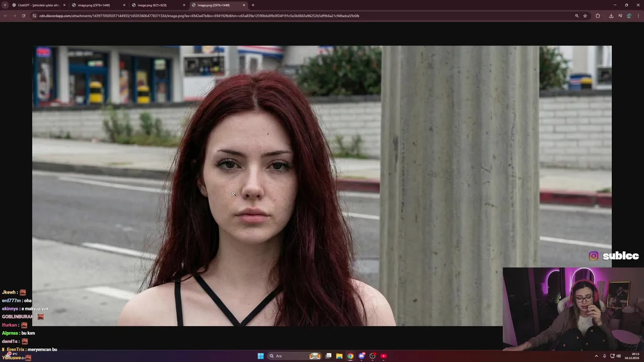Open Discord from the taskbar
644x362 pixels.
point(361,356)
